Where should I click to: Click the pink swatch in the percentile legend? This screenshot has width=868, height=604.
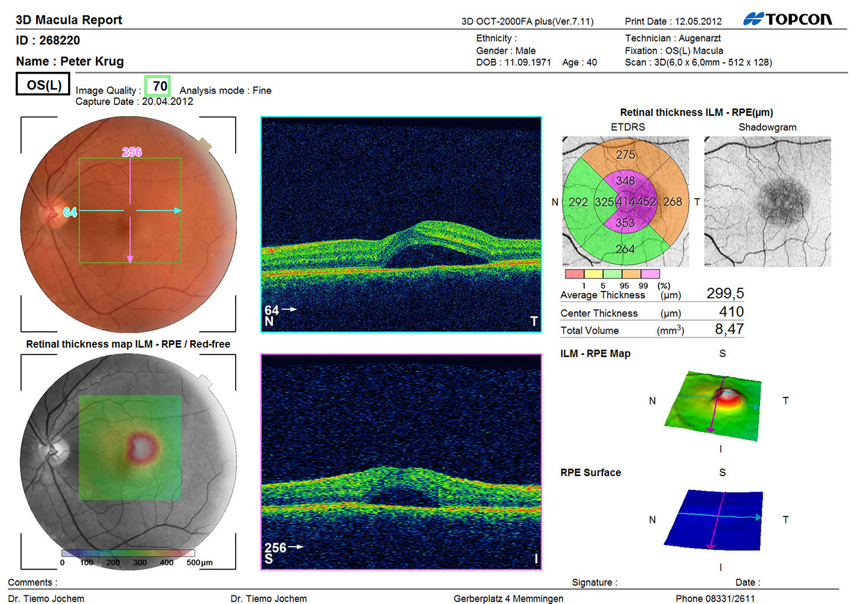coord(650,274)
